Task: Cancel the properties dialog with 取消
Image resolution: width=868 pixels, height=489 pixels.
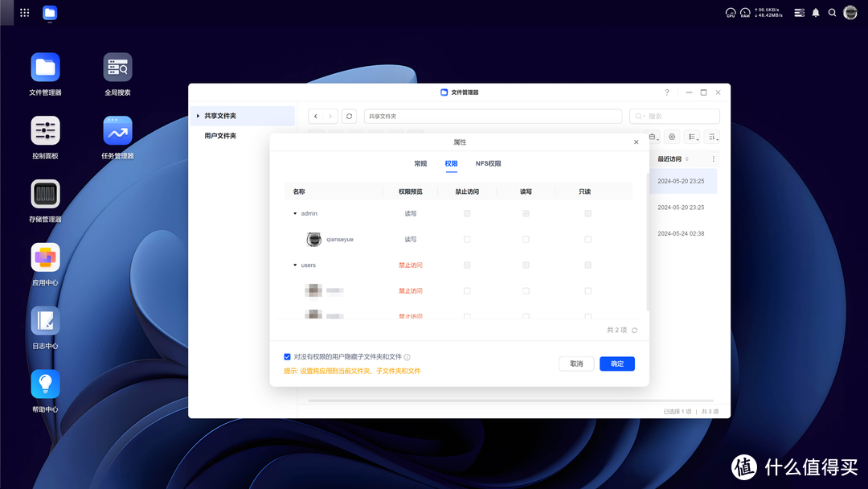Action: (x=576, y=364)
